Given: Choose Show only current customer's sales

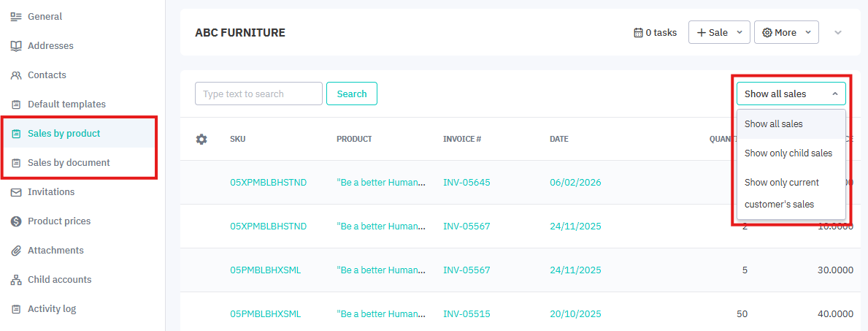Looking at the screenshot, I should click(781, 193).
